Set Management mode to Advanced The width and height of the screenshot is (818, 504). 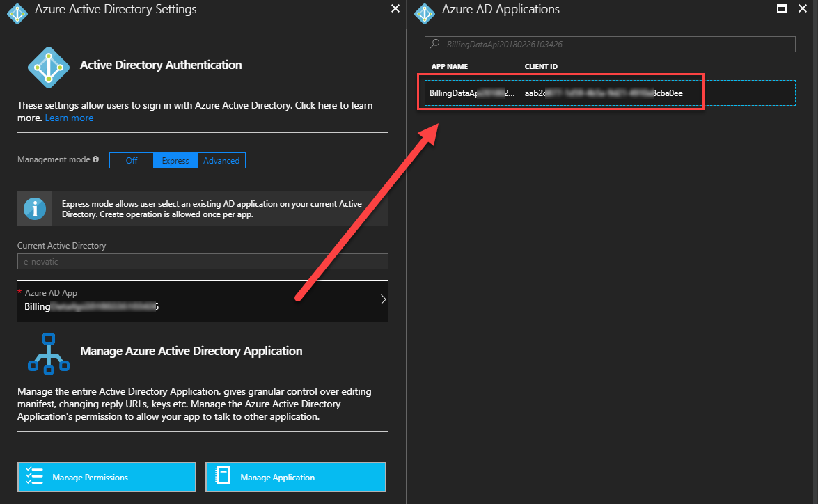pyautogui.click(x=221, y=161)
